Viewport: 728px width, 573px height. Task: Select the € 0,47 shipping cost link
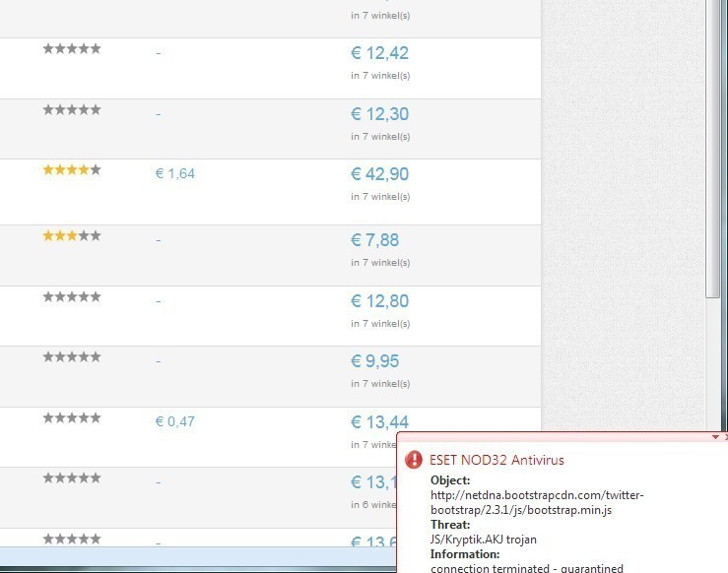(x=175, y=422)
